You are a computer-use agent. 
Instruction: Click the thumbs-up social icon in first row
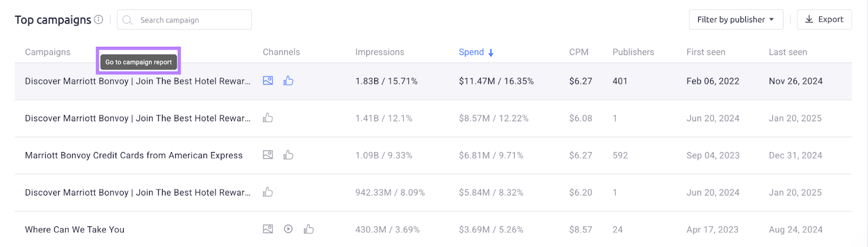tap(289, 81)
